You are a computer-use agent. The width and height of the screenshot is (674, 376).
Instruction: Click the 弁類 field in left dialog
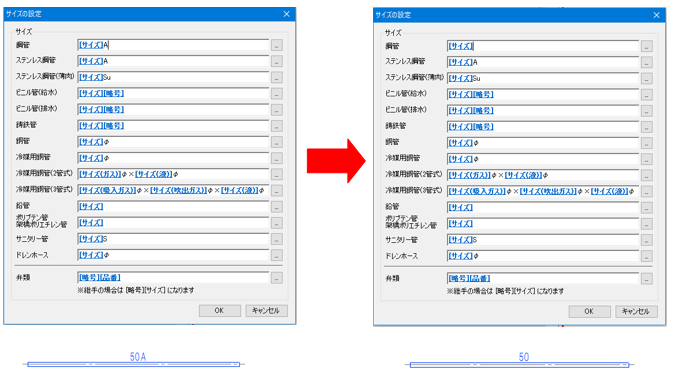[x=173, y=278]
